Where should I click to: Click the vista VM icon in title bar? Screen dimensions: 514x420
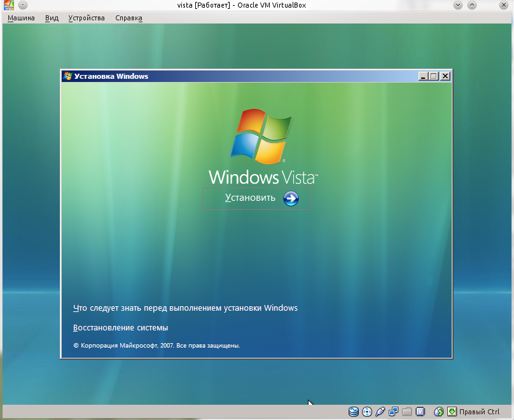pos(8,5)
